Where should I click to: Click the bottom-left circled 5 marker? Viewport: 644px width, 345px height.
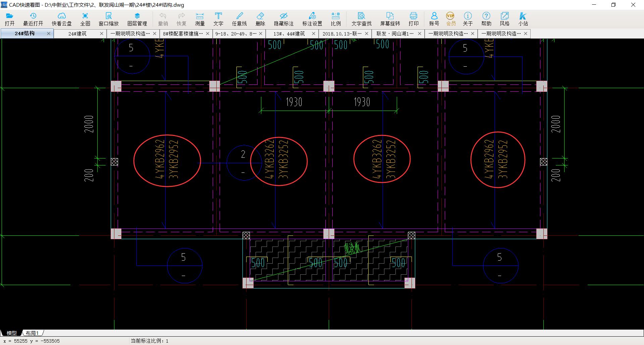click(184, 265)
